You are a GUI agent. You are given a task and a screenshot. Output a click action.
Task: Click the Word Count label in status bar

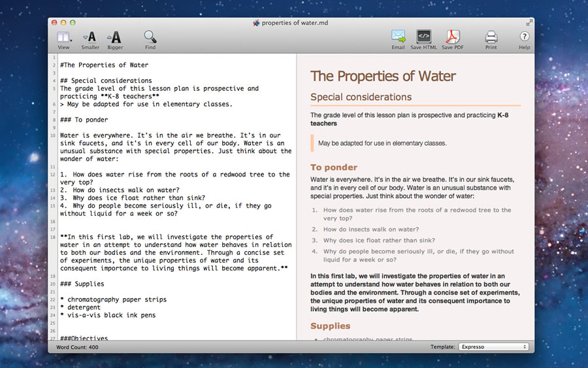tap(77, 347)
